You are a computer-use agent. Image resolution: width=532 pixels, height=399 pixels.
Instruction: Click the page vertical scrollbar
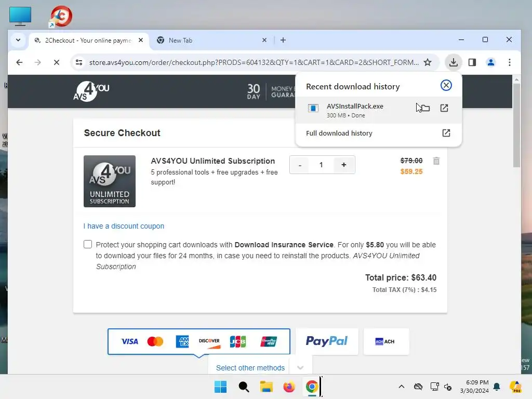coord(516,126)
